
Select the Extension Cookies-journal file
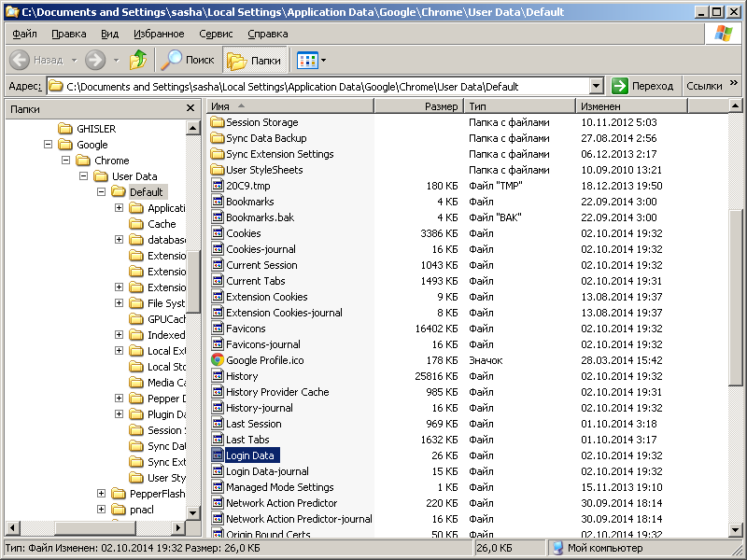click(284, 313)
